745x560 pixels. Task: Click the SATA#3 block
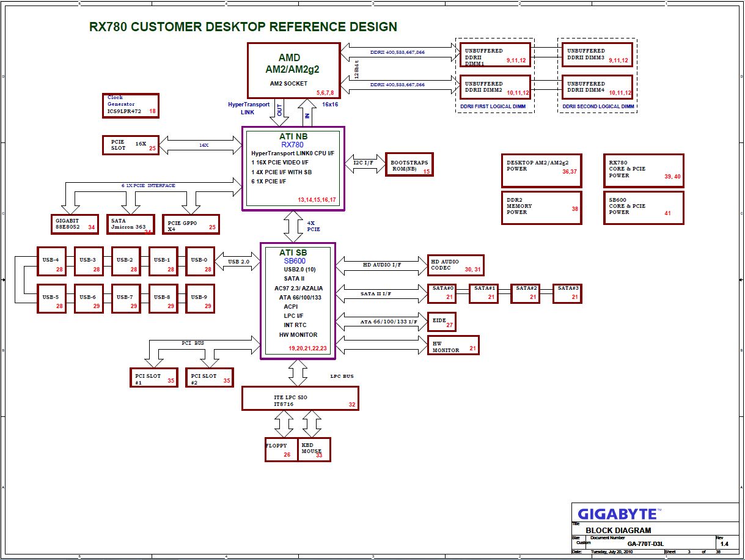[x=568, y=293]
